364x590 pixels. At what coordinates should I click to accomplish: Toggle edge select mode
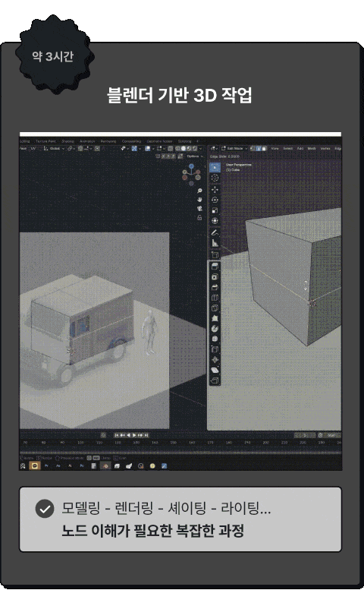259,149
